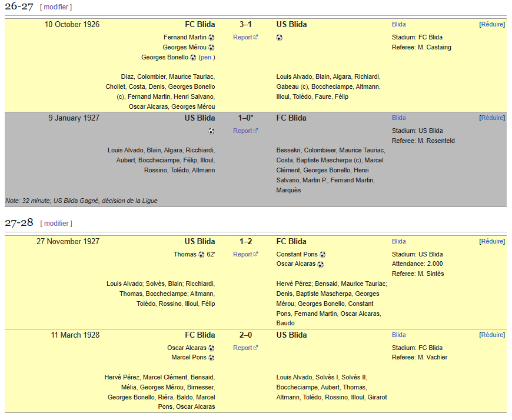The height and width of the screenshot is (420, 512).
Task: Collapse the 10 October 1926 match via Réduire
Action: 493,25
